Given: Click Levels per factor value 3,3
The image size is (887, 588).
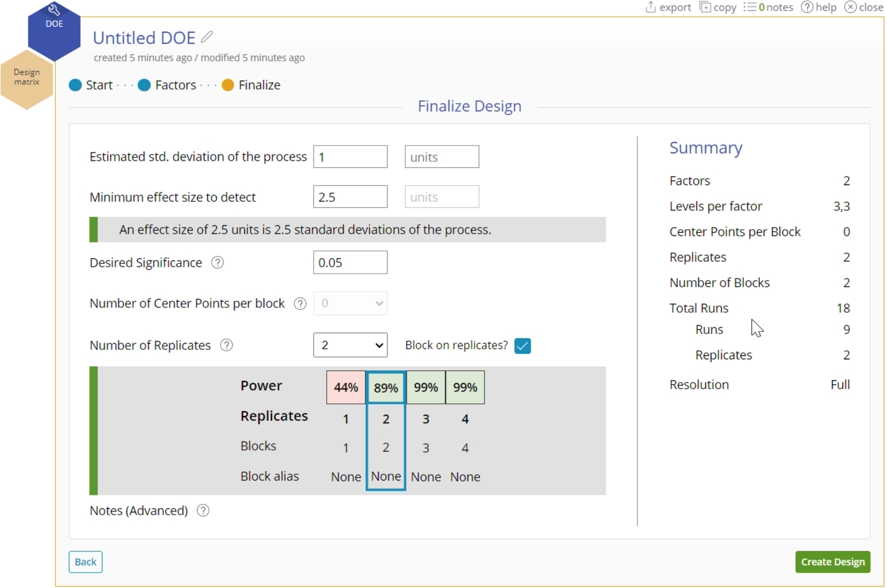Looking at the screenshot, I should click(841, 206).
